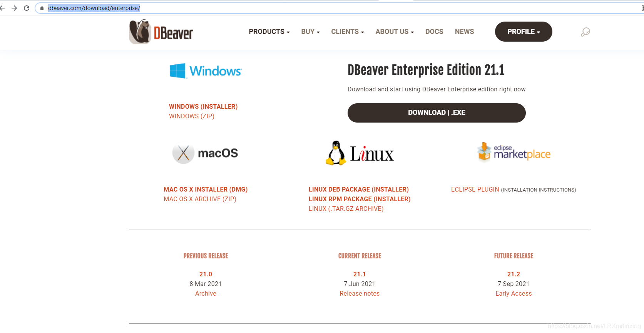
Task: Download LINUX (.TAR.GZ ARCHIVE)
Action: point(346,209)
